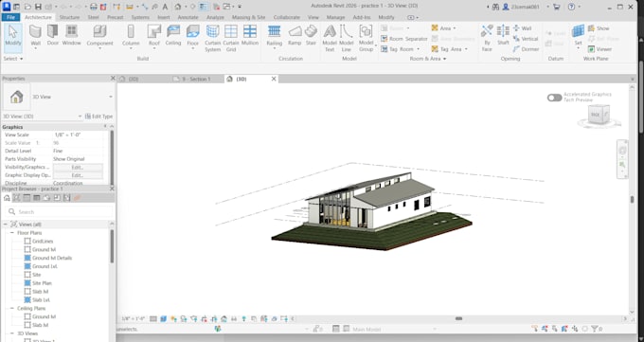This screenshot has height=342, width=644.
Task: Select the Model Text tool
Action: (x=330, y=38)
